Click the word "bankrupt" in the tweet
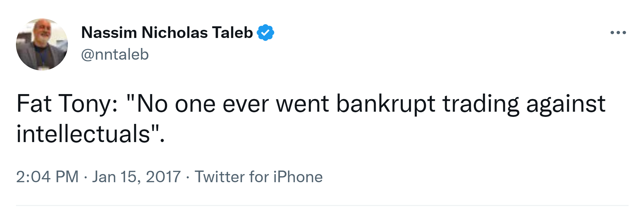 tap(386, 104)
